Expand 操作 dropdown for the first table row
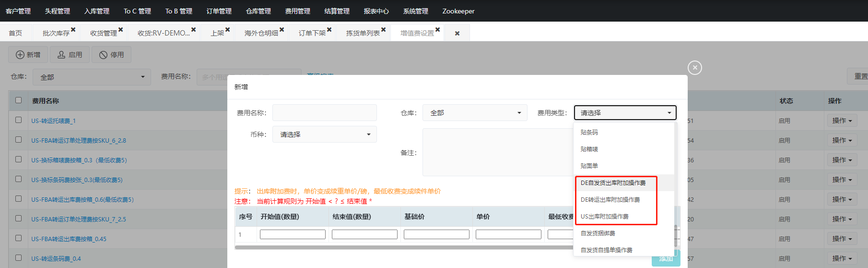Image resolution: width=868 pixels, height=268 pixels. point(842,121)
